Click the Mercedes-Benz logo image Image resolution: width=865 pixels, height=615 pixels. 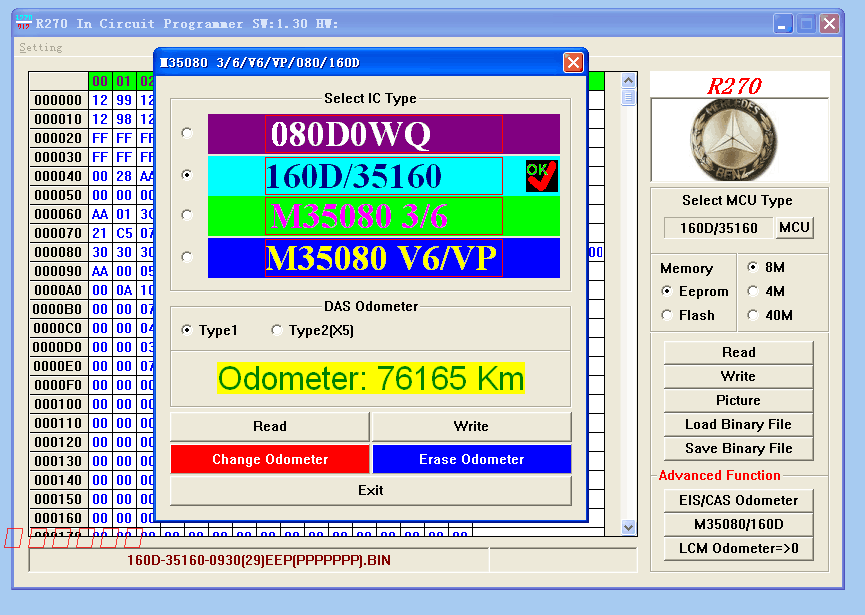click(739, 138)
